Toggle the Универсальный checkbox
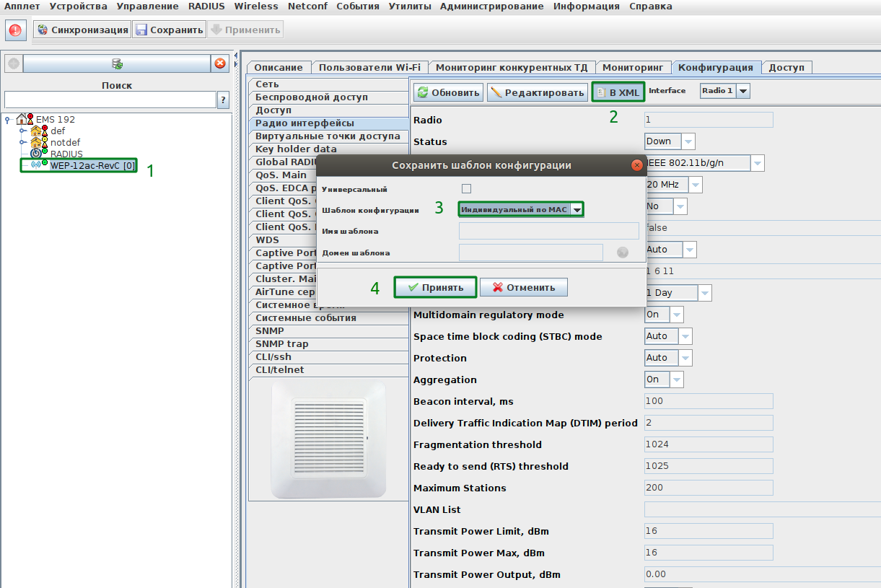The height and width of the screenshot is (588, 881). (466, 189)
